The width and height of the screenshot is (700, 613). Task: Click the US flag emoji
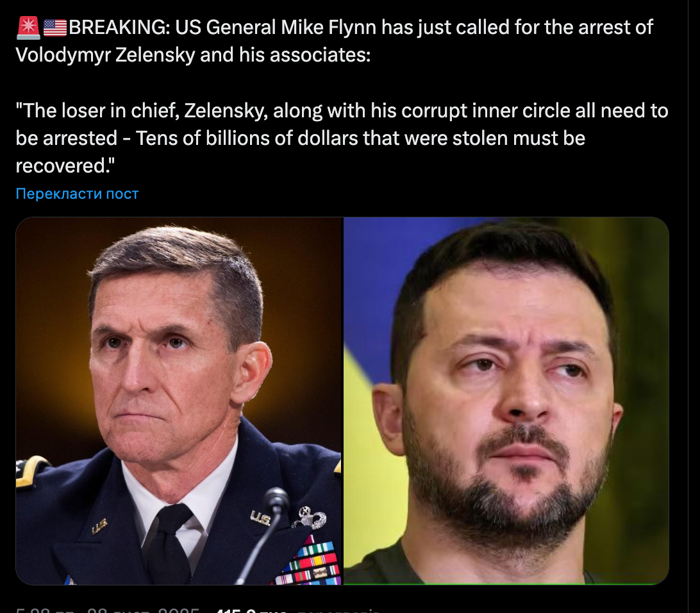(x=55, y=27)
